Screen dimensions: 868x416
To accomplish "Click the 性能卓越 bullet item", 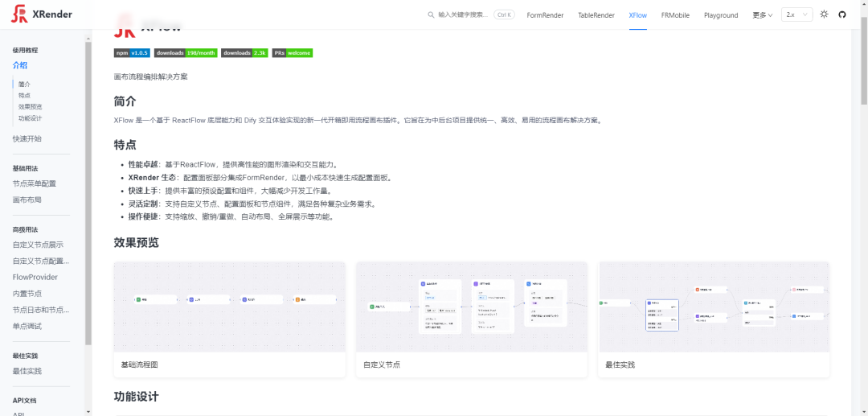I will [x=233, y=164].
